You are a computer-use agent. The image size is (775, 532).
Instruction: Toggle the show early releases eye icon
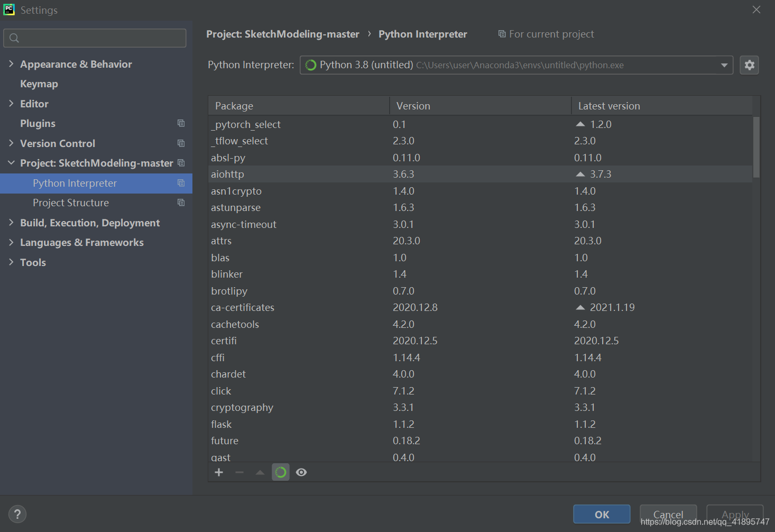[x=301, y=472]
